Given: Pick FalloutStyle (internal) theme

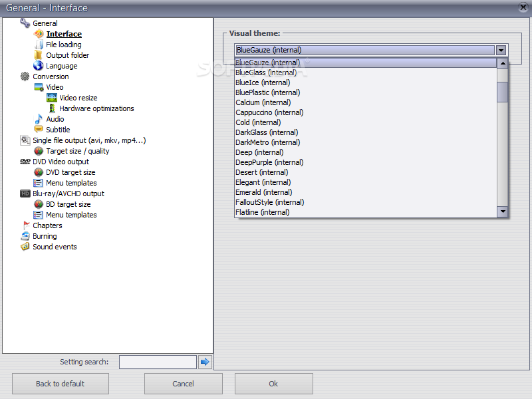Looking at the screenshot, I should tap(366, 202).
